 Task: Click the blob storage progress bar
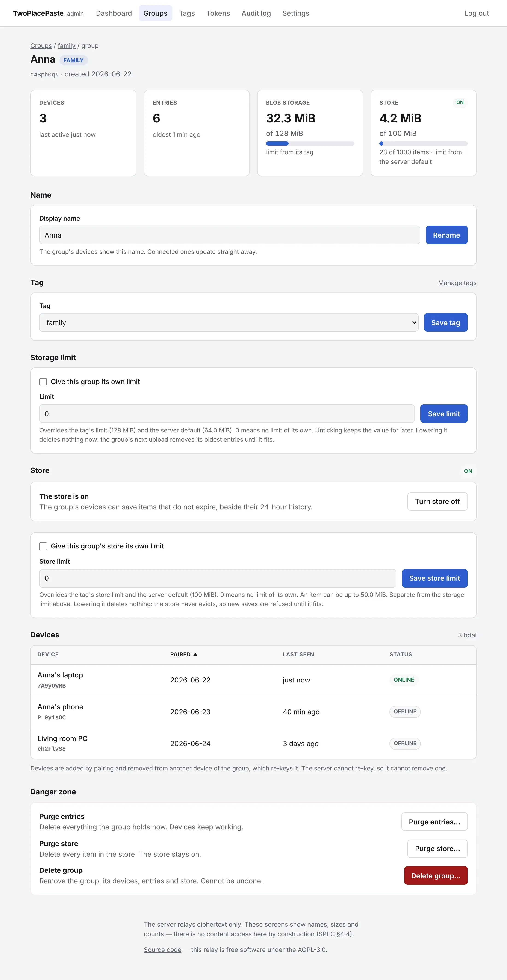coord(310,143)
